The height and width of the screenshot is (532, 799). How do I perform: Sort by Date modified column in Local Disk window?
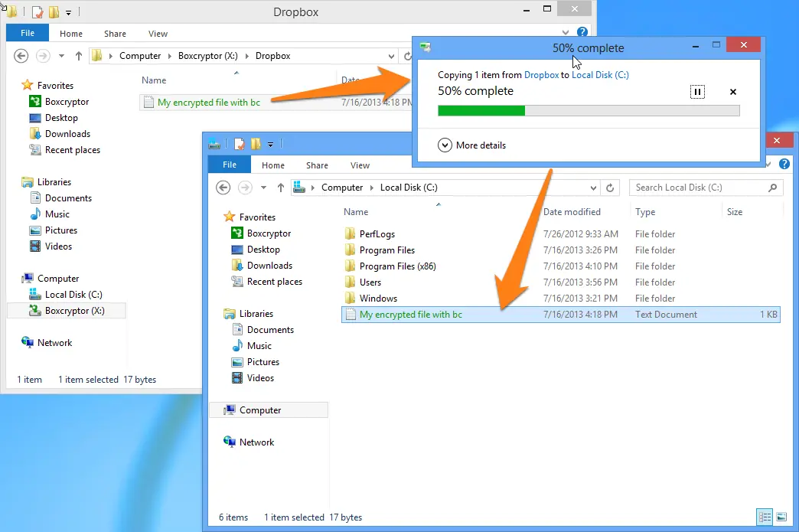click(572, 212)
